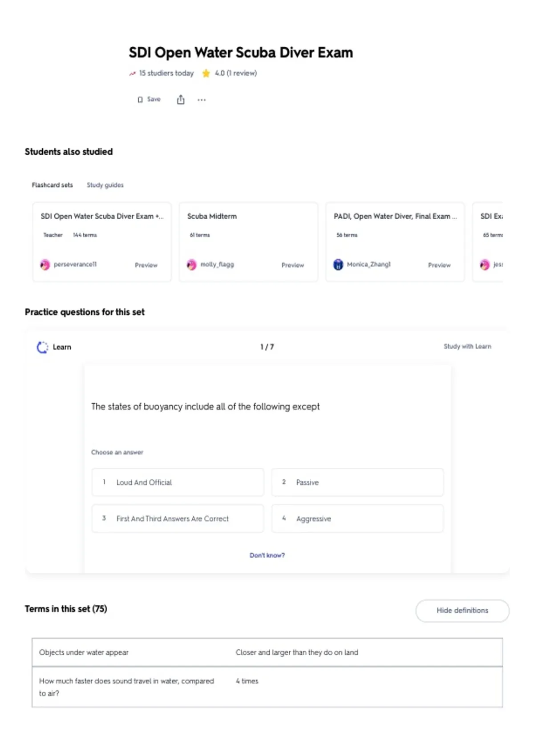The height and width of the screenshot is (756, 534).
Task: Click the yellow star rating icon
Action: pos(206,73)
